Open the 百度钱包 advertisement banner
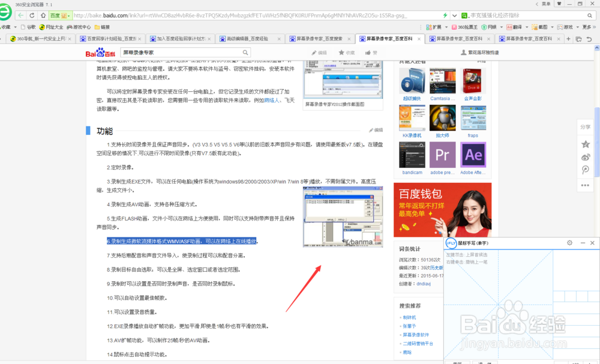 (442, 210)
